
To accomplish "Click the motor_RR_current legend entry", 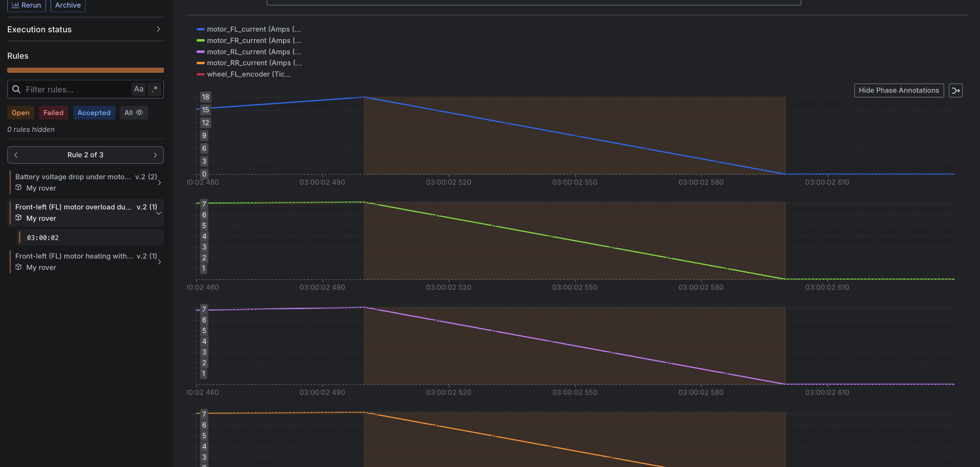I will coord(249,63).
